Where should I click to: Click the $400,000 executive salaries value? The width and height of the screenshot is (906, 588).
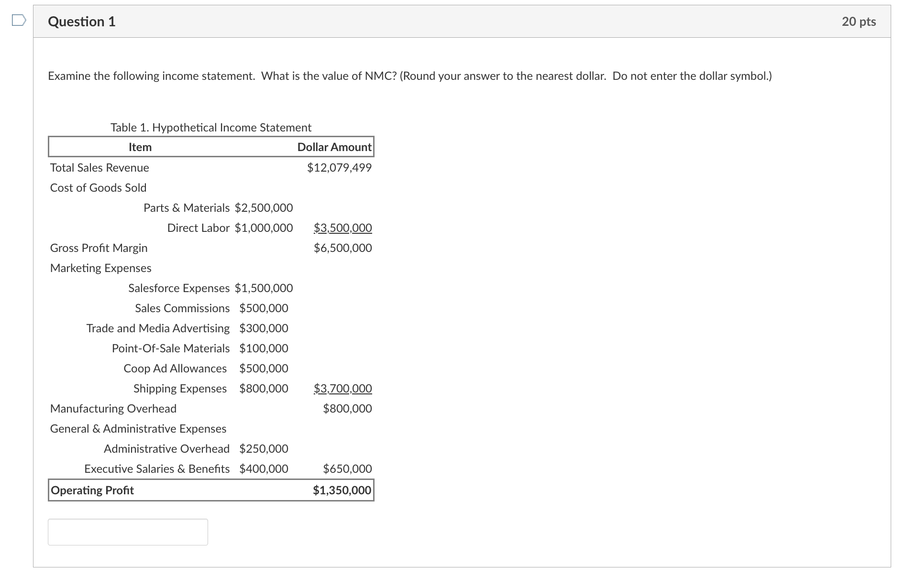click(264, 469)
